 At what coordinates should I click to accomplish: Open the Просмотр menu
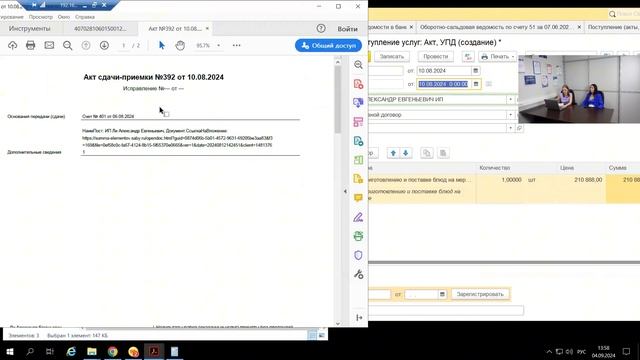[x=41, y=17]
